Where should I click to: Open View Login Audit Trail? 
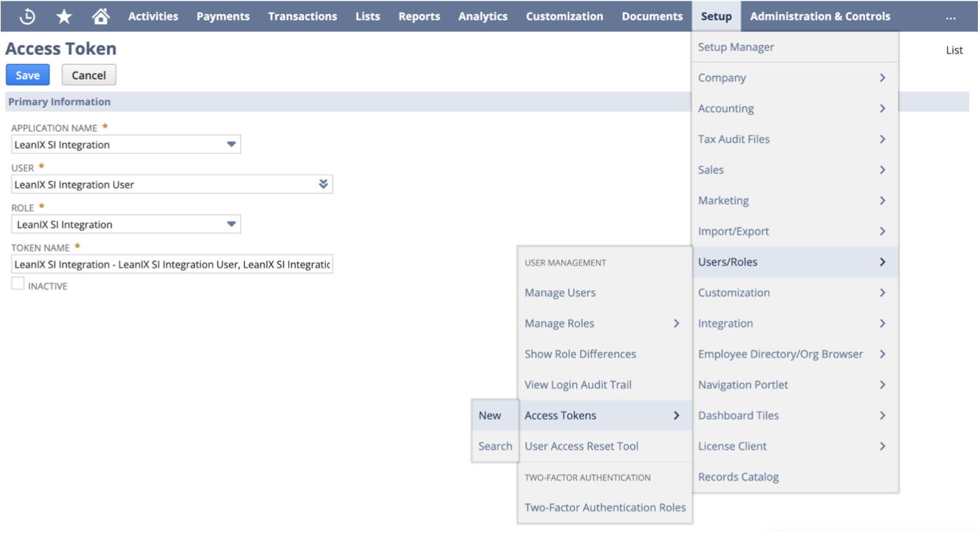[605, 384]
